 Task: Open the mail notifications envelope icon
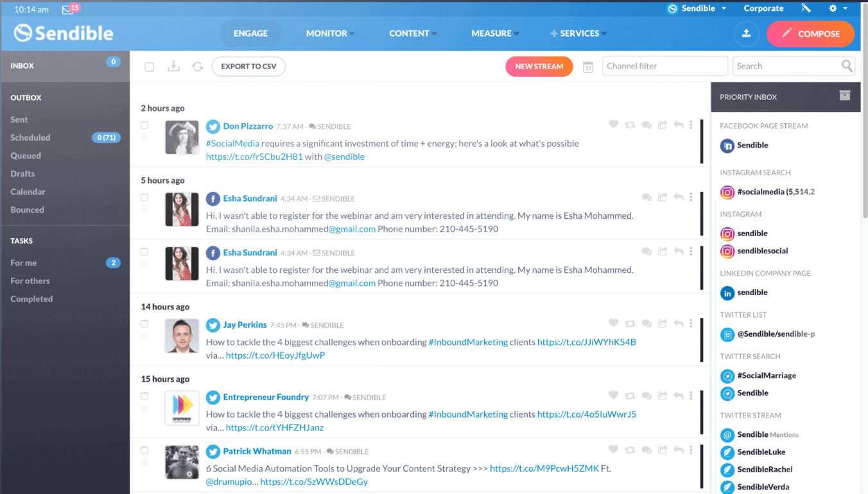pos(67,10)
